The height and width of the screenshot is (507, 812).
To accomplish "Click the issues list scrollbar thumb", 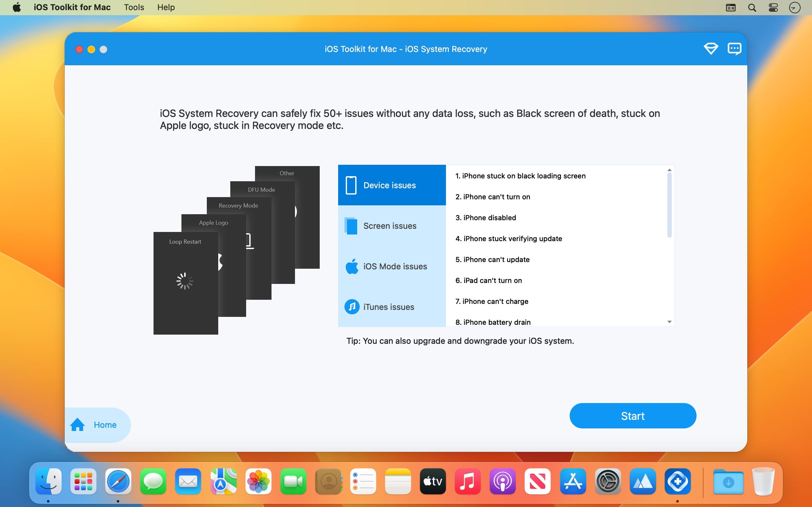I will [x=669, y=205].
